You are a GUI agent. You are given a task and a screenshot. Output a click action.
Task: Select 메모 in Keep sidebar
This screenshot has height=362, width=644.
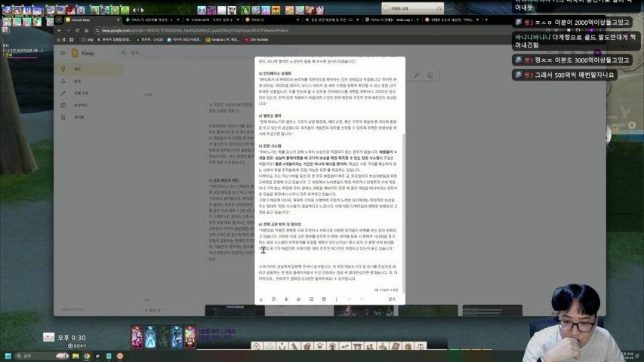pos(77,69)
